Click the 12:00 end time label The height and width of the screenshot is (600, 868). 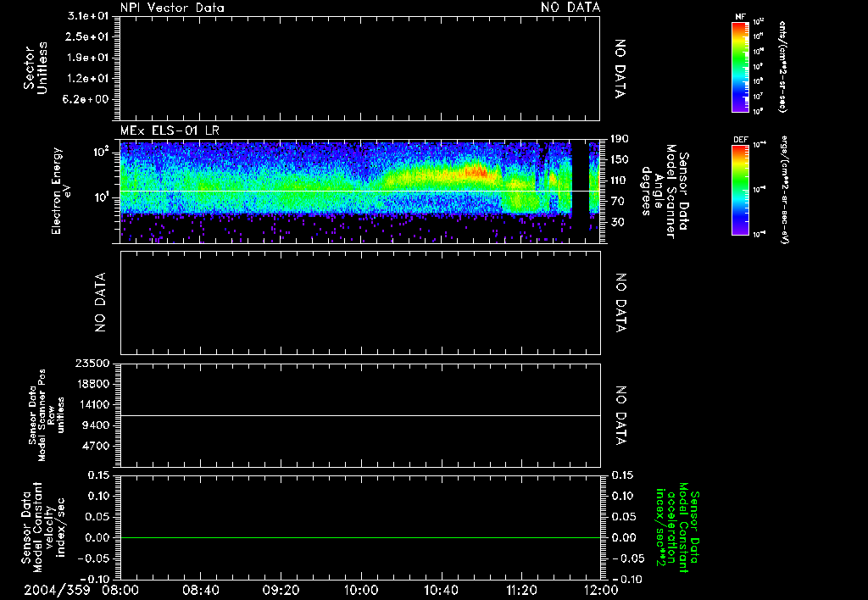tap(601, 590)
